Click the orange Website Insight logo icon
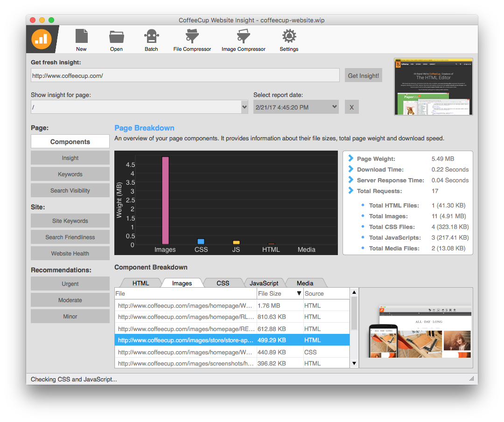The width and height of the screenshot is (504, 422). [x=42, y=39]
